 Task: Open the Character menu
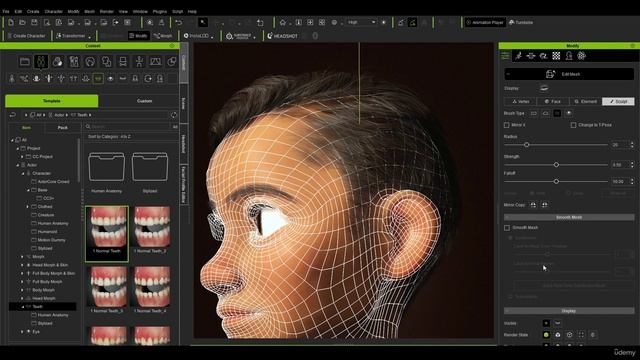(53, 11)
